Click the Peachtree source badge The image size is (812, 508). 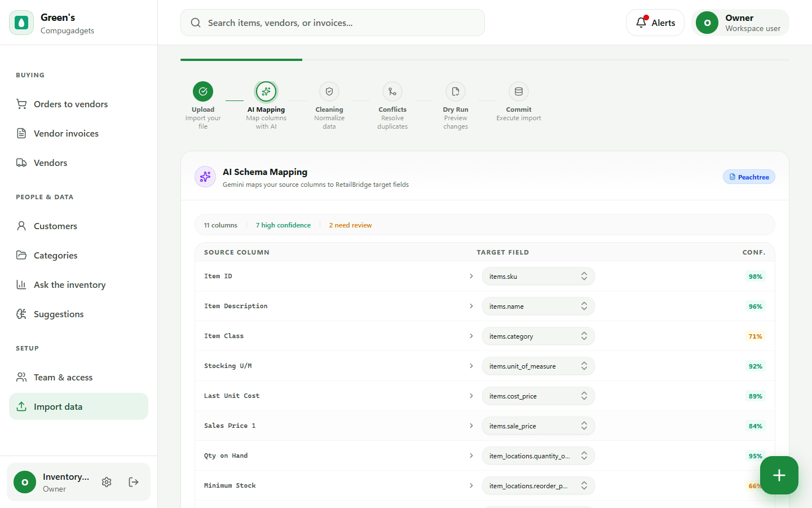749,177
